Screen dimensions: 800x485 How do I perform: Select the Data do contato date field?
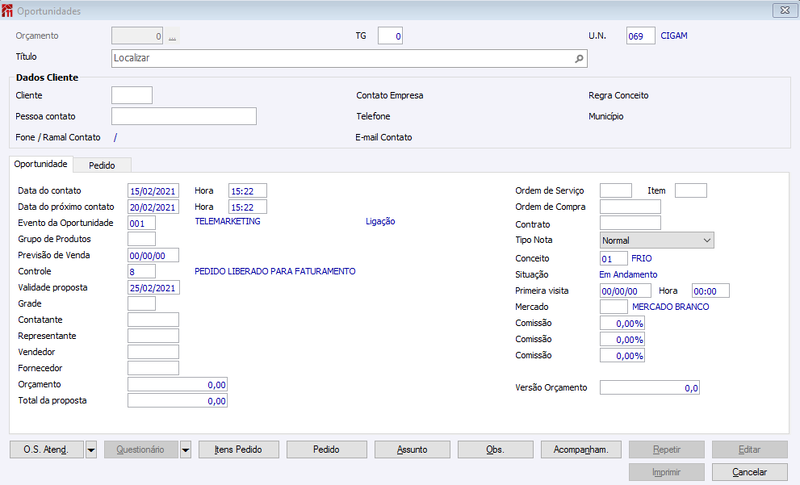tap(153, 191)
